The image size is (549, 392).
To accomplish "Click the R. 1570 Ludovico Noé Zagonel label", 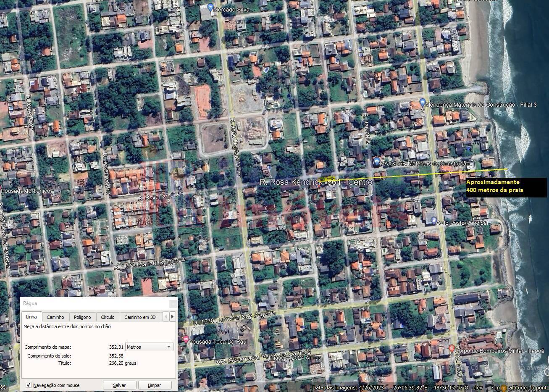I will (234, 318).
